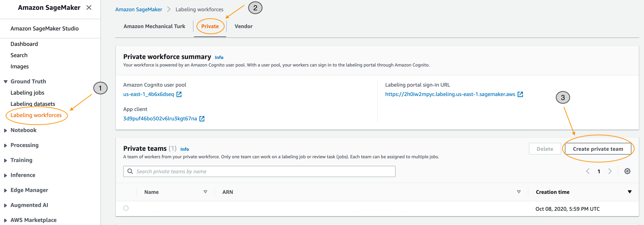Expand the Training section
644x225 pixels.
6,160
